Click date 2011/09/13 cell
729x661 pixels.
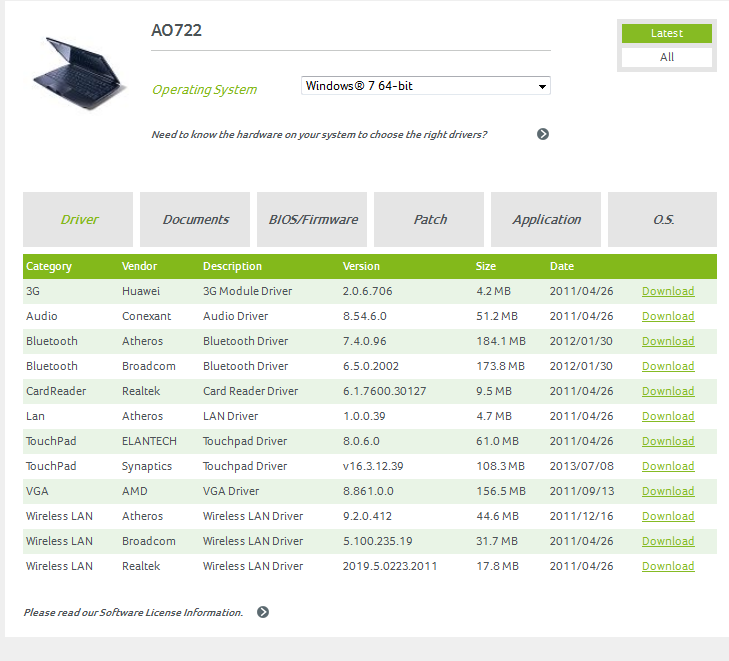(x=582, y=492)
